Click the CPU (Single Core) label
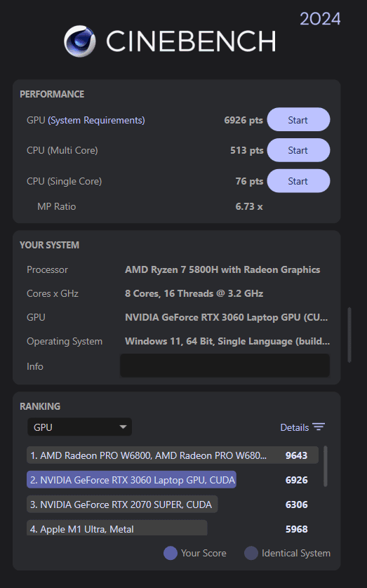 (64, 181)
